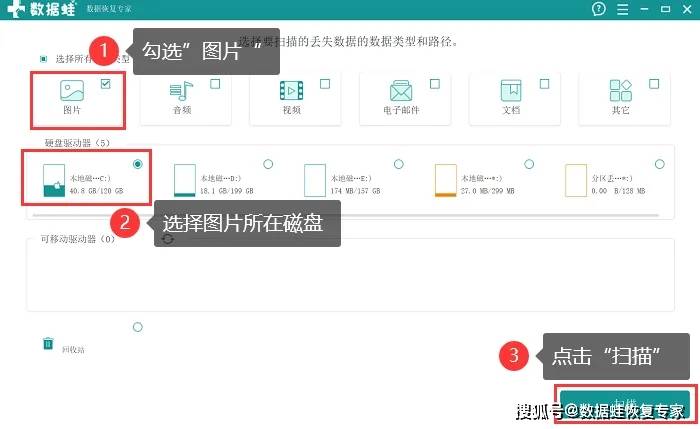Click the 40.8 GB/120 GB capacity text

pyautogui.click(x=96, y=191)
